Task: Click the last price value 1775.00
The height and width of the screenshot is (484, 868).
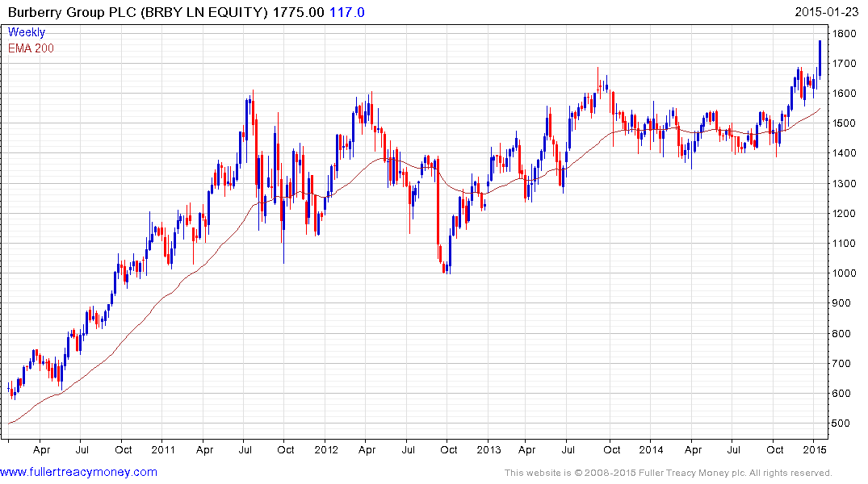Action: point(299,12)
